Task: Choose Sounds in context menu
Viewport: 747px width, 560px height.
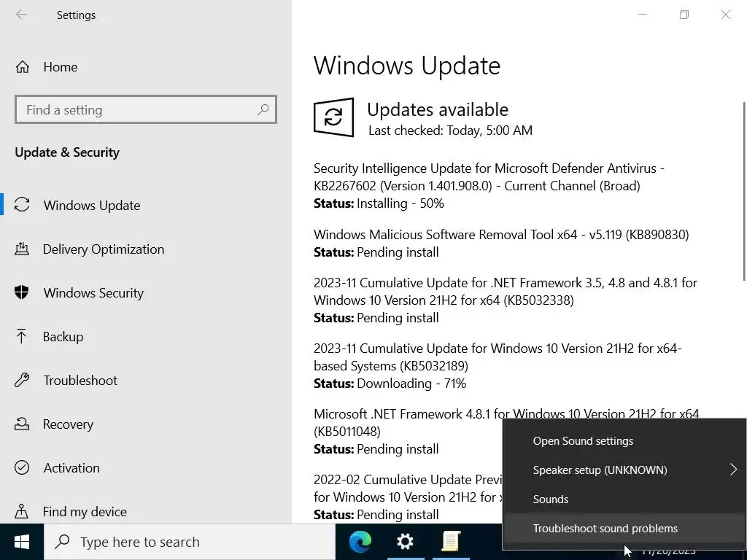Action: (x=624, y=499)
